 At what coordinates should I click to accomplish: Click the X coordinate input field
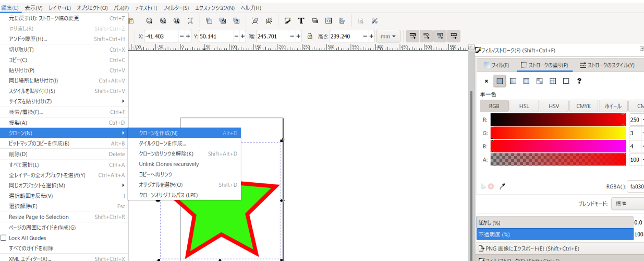click(161, 36)
